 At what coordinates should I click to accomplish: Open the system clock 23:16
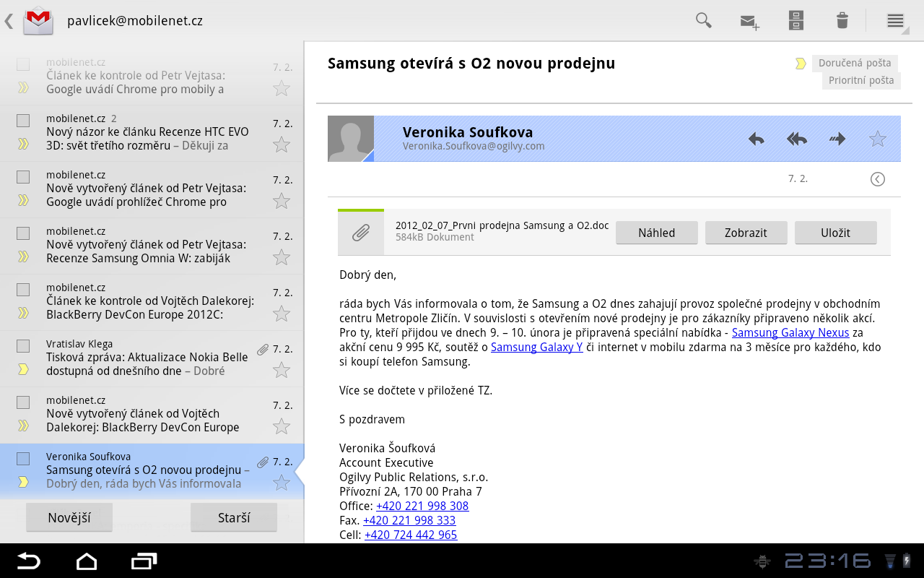pyautogui.click(x=827, y=561)
